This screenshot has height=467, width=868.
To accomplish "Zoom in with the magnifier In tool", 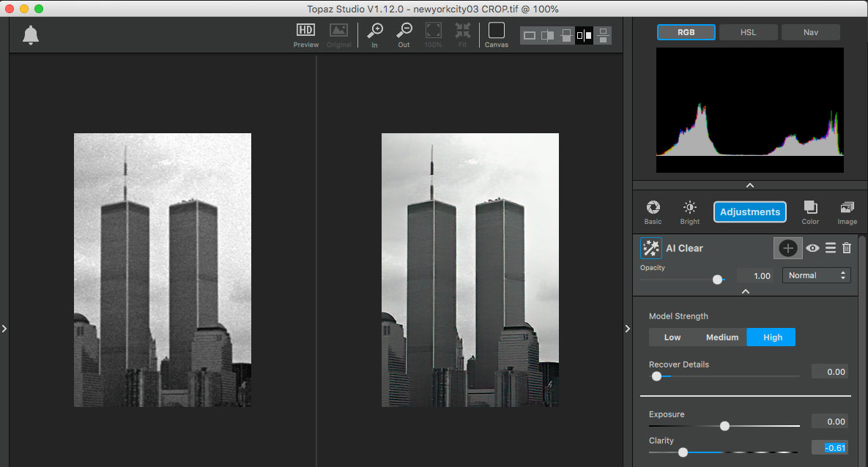I will point(375,35).
